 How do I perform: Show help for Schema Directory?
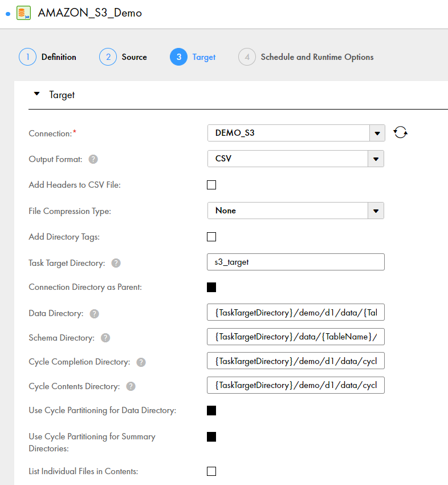pyautogui.click(x=105, y=338)
